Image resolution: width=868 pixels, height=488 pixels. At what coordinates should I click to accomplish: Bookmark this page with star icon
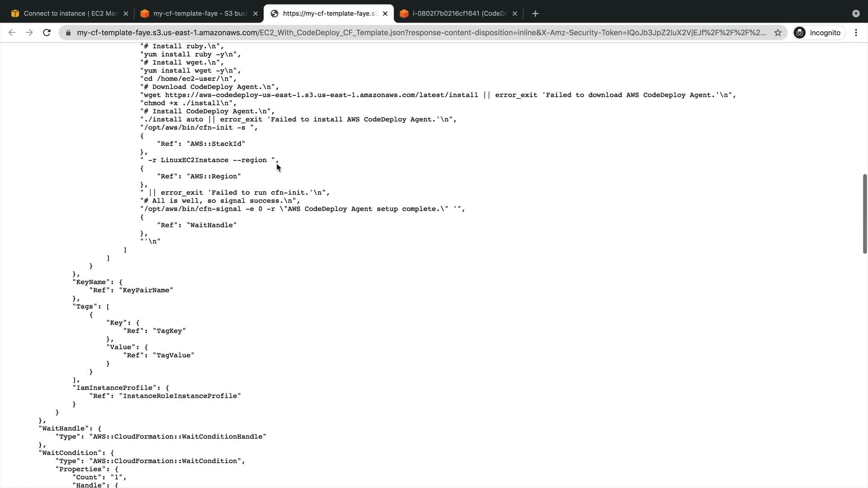coord(778,33)
